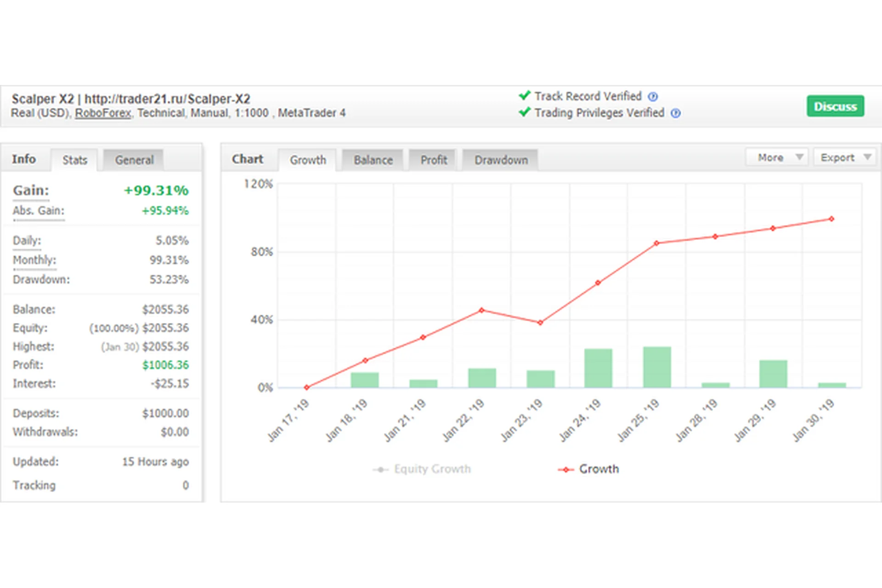Select the Stats info tab

click(74, 160)
